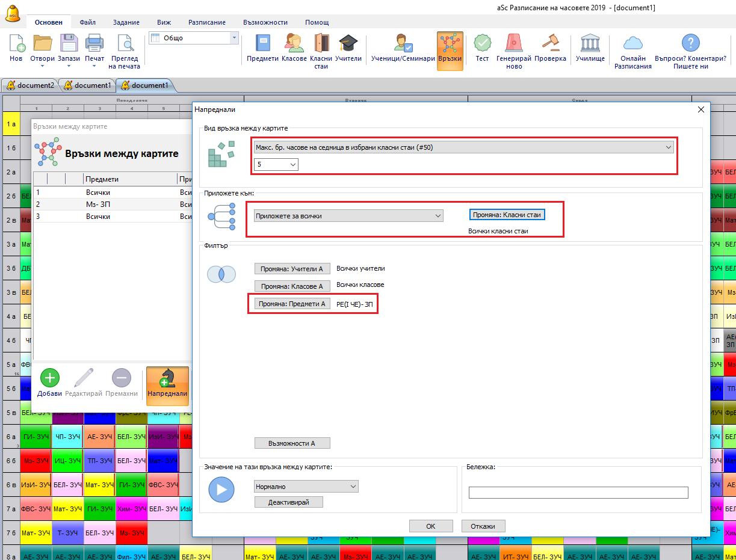Click the Бележка note input field
736x560 pixels.
(x=578, y=493)
